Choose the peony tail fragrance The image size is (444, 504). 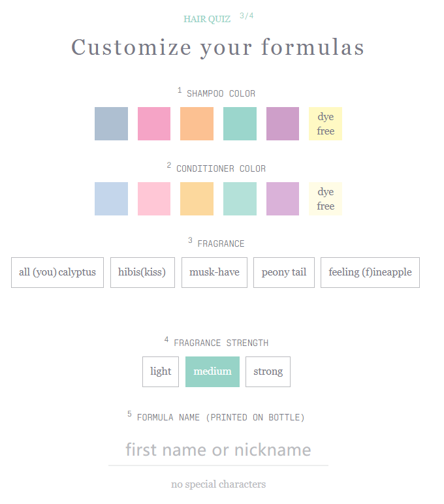point(284,272)
